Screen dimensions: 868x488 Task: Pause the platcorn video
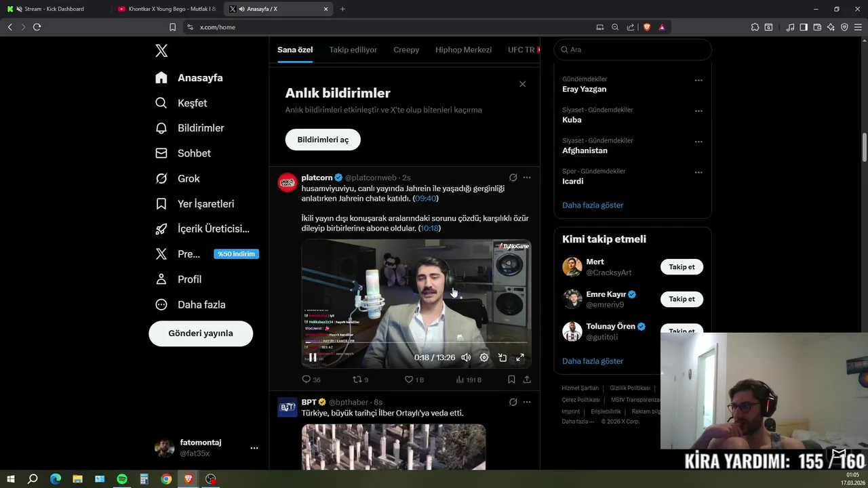(x=312, y=358)
